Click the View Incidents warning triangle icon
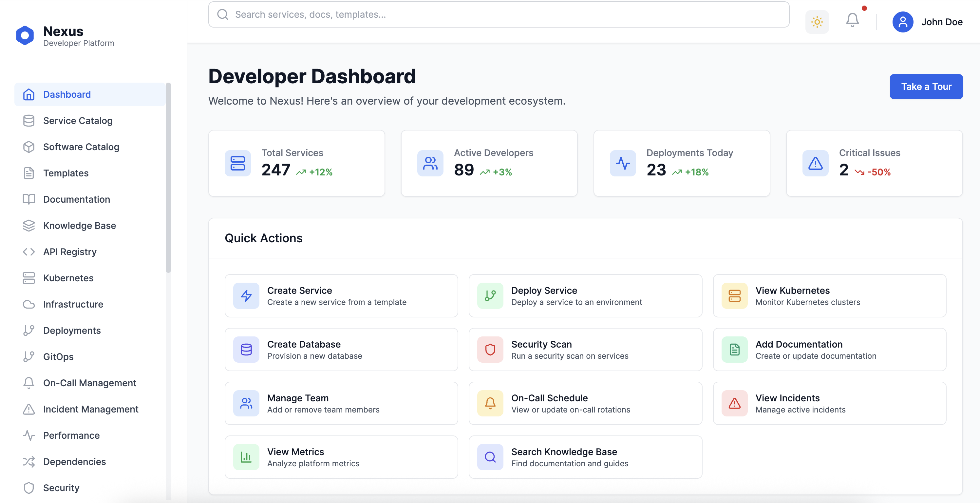The width and height of the screenshot is (980, 503). click(734, 403)
